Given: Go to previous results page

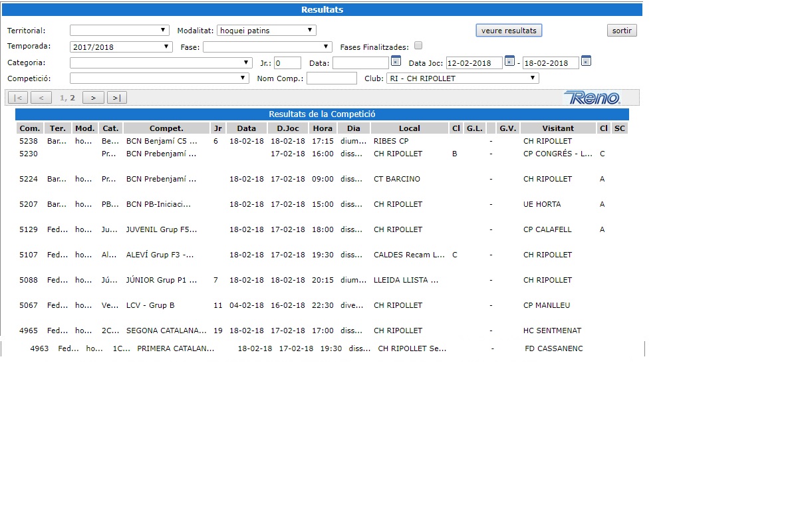Looking at the screenshot, I should 41,98.
